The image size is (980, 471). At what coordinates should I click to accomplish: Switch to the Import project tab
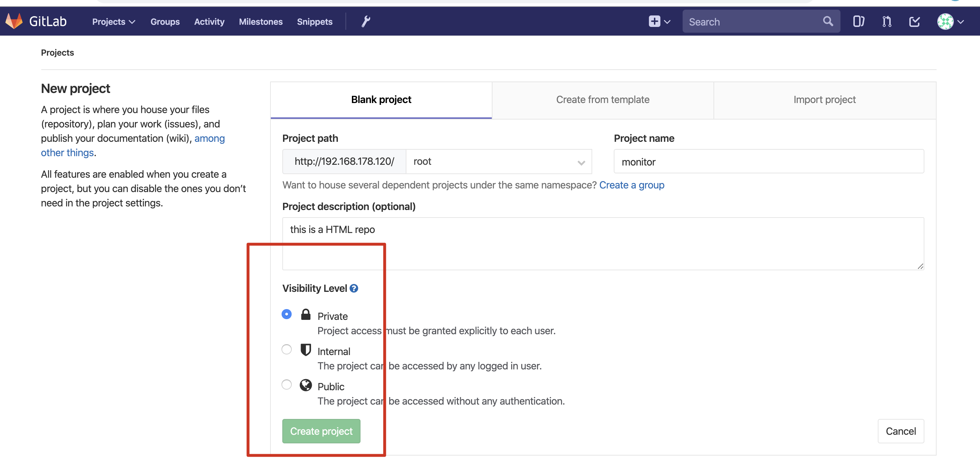pos(824,100)
